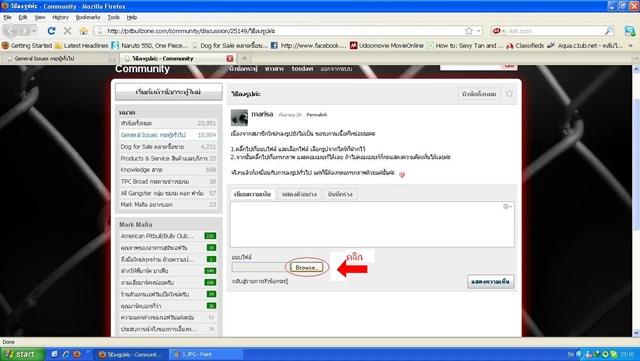Open the emoticon picker in comment box
This screenshot has height=361, width=640.
(507, 207)
